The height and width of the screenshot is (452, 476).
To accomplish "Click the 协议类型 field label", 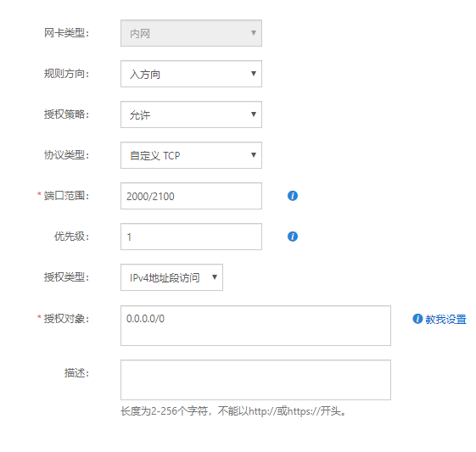I will (66, 155).
